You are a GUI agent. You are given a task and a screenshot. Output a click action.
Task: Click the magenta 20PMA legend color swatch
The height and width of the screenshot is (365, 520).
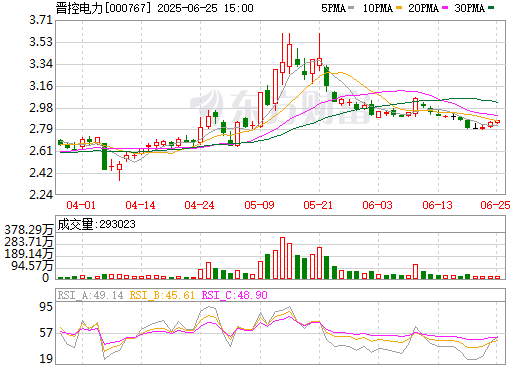point(445,8)
